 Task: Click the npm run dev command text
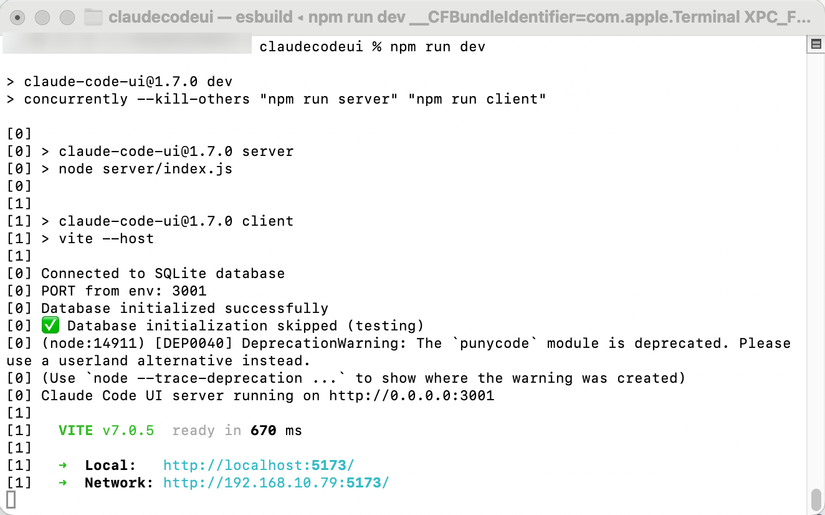point(437,47)
